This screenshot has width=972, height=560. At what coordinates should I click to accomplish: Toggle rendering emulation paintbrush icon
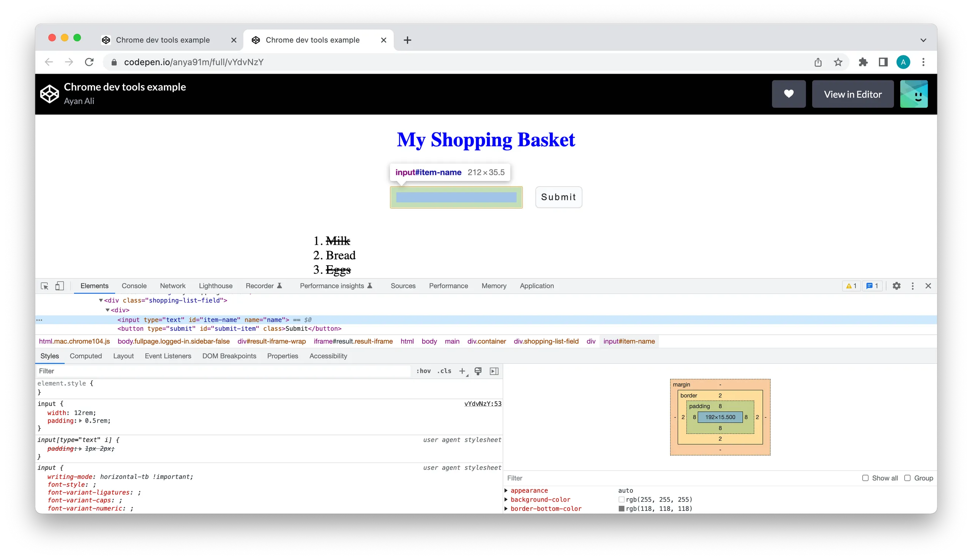478,371
